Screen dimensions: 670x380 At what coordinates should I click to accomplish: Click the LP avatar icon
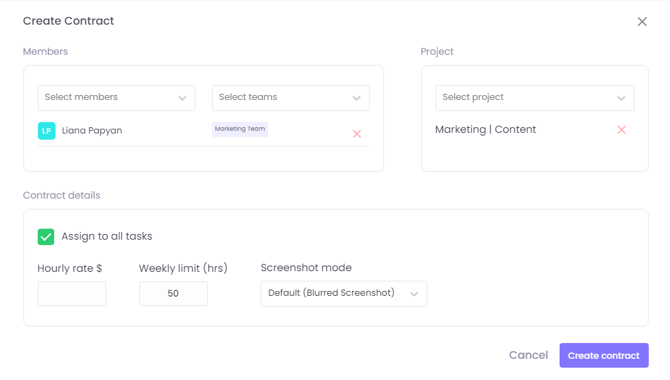[47, 131]
